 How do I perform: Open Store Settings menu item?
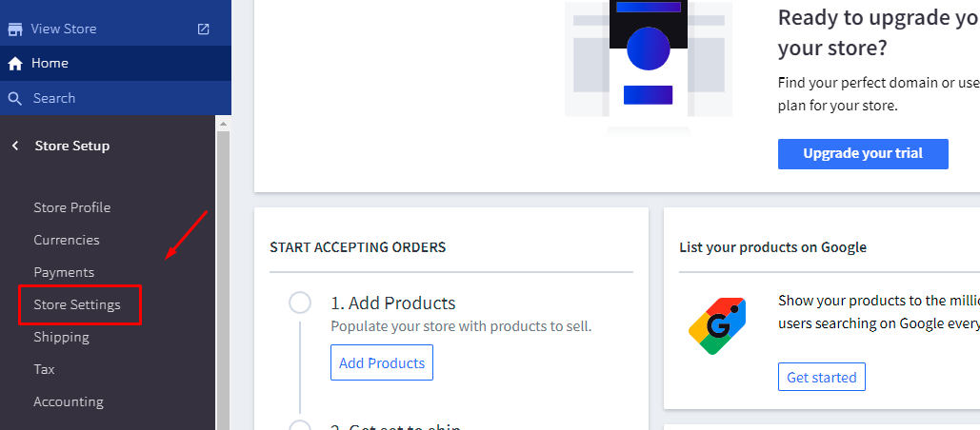click(x=77, y=304)
